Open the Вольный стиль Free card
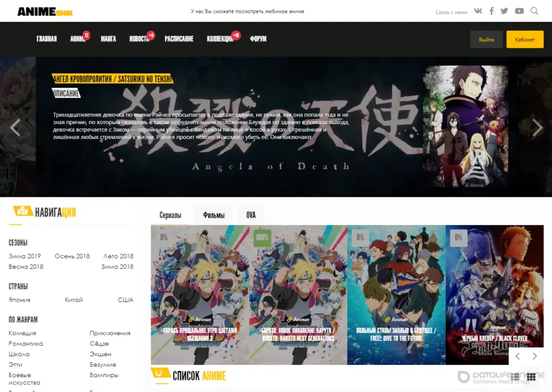This screenshot has height=392, width=552. (x=396, y=294)
